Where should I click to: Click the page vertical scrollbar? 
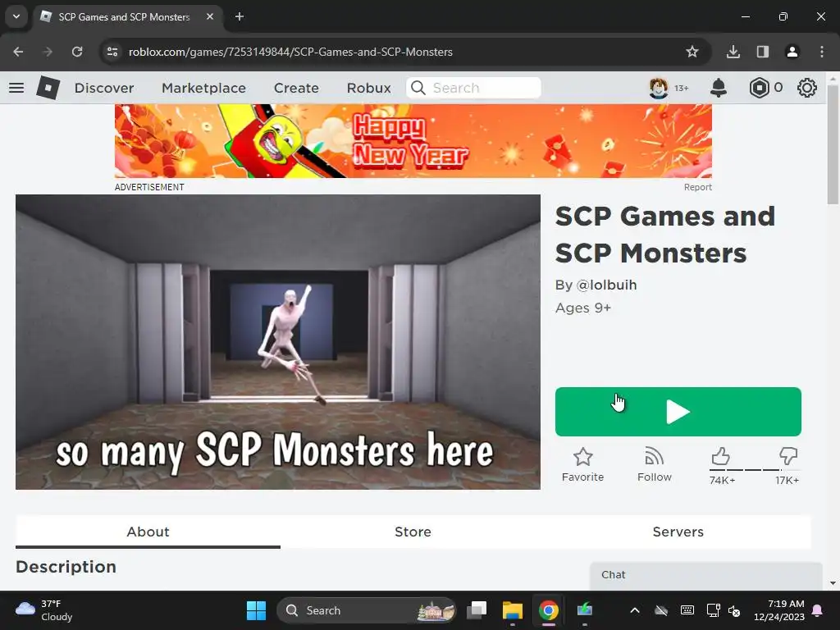click(832, 144)
